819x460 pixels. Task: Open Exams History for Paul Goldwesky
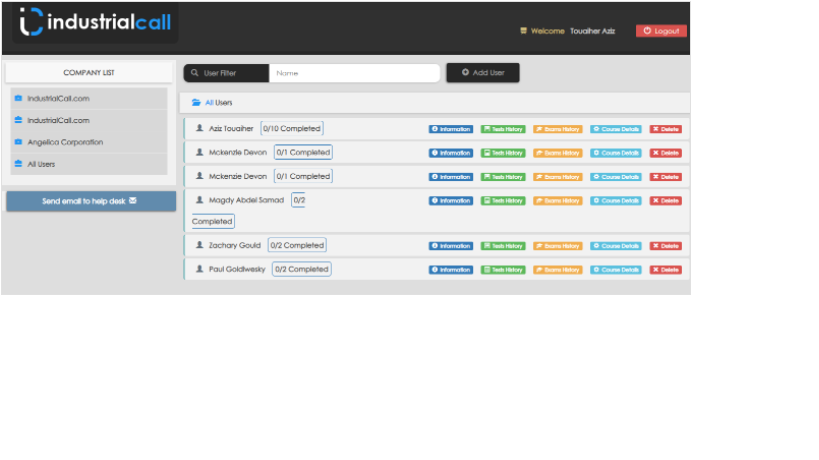(x=557, y=270)
